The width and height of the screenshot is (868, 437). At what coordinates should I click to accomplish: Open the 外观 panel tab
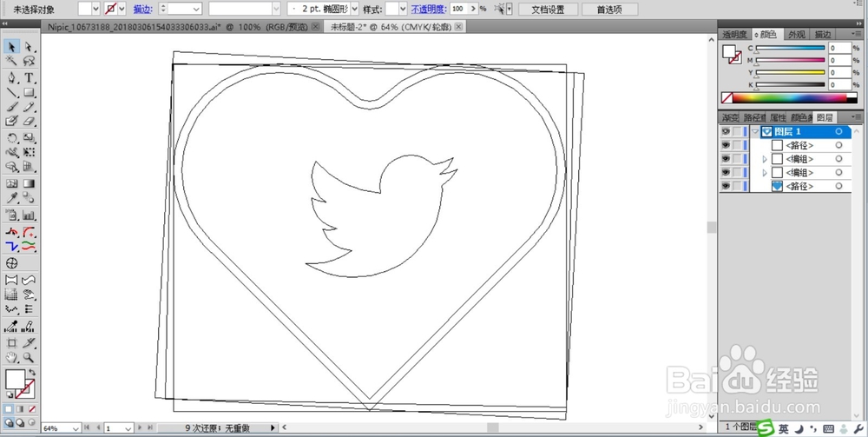pos(797,35)
